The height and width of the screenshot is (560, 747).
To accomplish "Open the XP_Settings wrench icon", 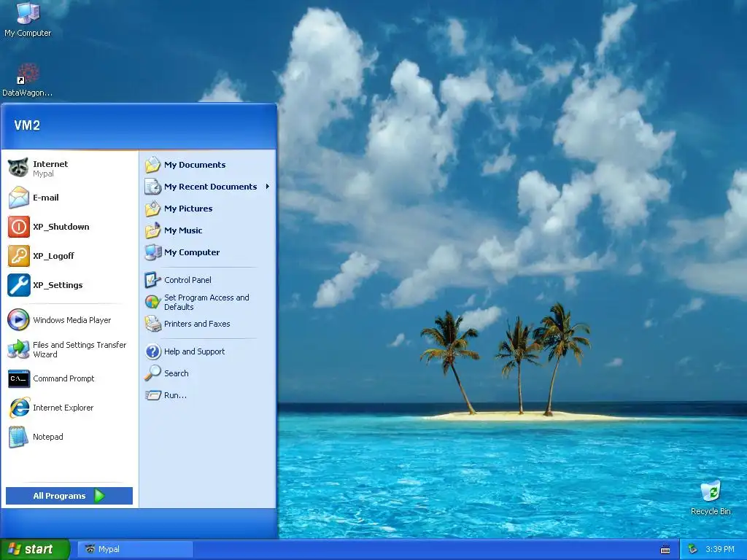I will tap(18, 285).
